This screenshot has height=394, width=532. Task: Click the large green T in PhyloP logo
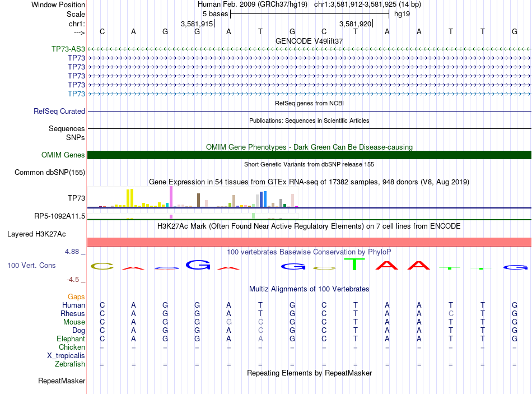pyautogui.click(x=354, y=264)
